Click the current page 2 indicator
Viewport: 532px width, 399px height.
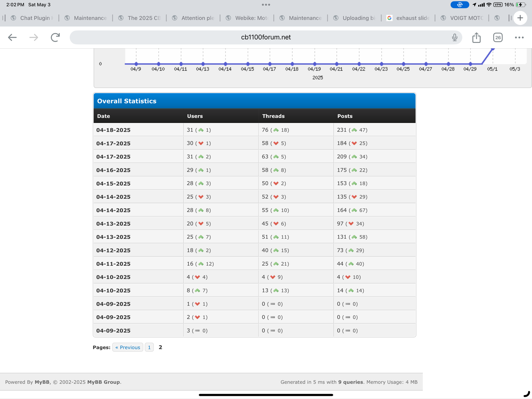coord(160,347)
